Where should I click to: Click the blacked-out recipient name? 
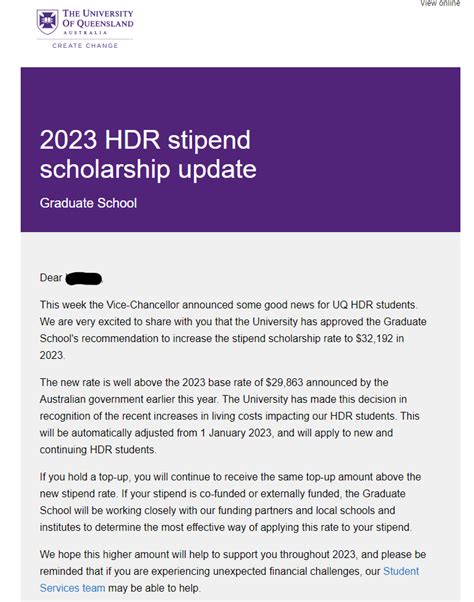[84, 278]
